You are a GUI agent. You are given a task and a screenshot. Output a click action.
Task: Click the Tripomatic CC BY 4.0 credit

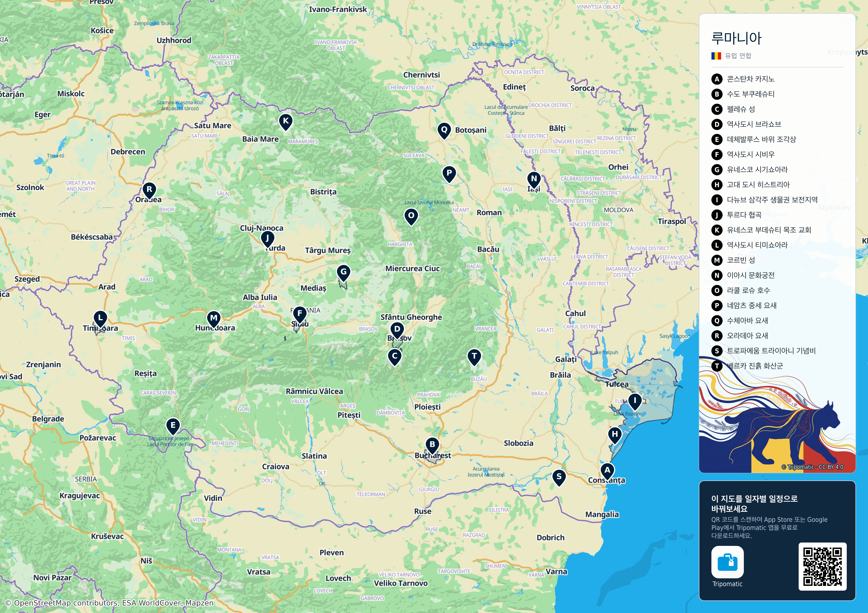(812, 467)
